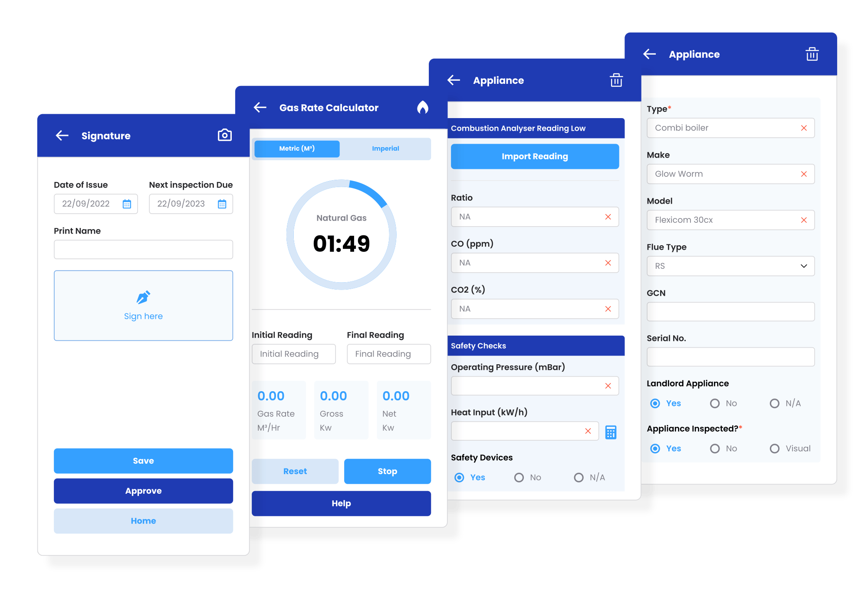Select Imperial tab on Gas Rate Calculator
The height and width of the screenshot is (597, 868).
click(385, 148)
